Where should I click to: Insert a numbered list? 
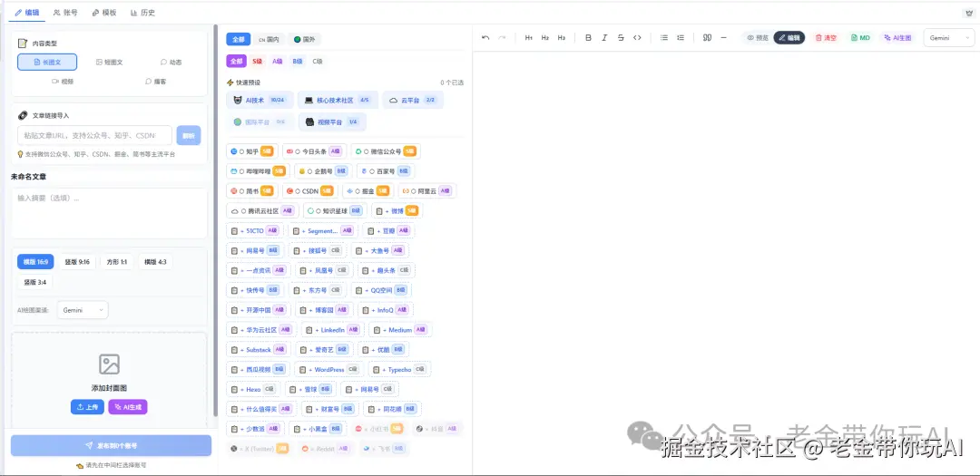pyautogui.click(x=681, y=37)
